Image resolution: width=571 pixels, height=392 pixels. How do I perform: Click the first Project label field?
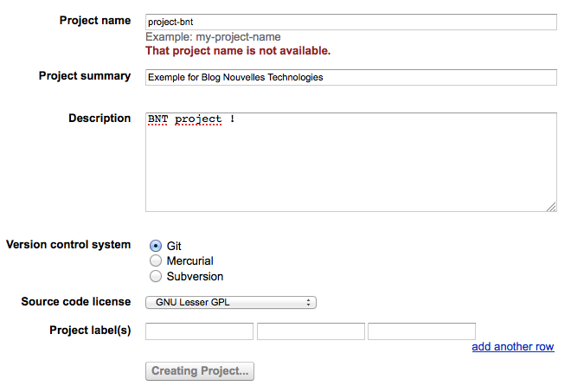[199, 331]
